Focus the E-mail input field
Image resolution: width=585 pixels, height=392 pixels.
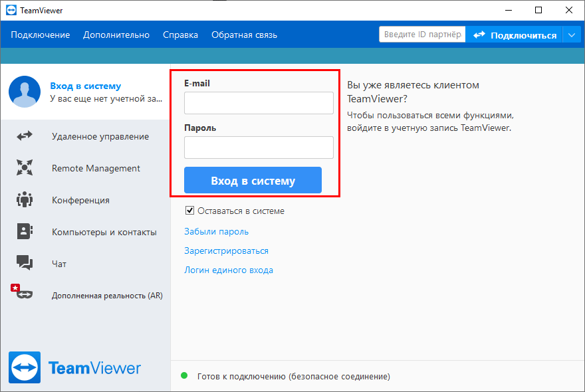[259, 103]
